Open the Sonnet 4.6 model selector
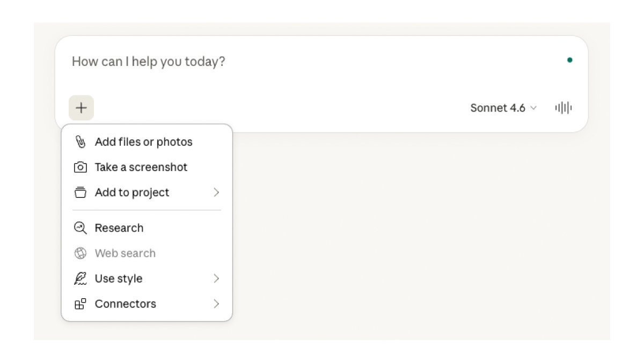Screen dimensions: 644x362 click(503, 108)
